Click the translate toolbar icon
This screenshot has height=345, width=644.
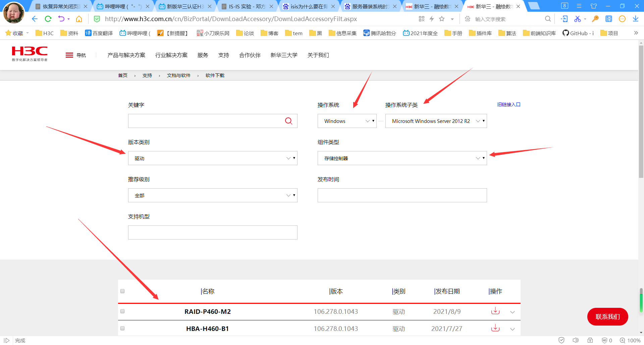pos(609,19)
